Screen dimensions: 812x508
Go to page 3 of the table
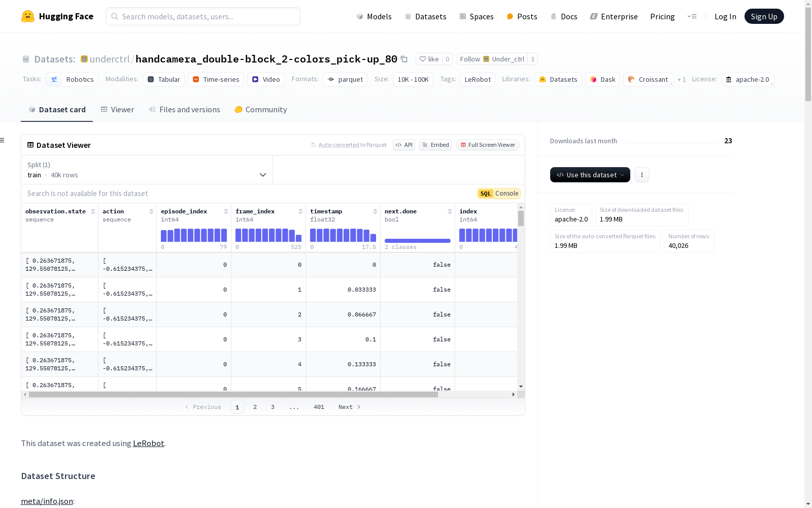click(x=273, y=407)
